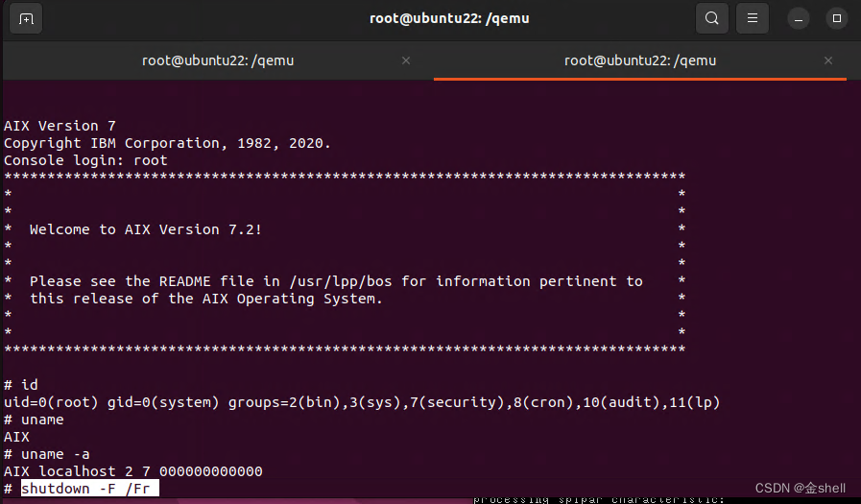The width and height of the screenshot is (861, 504).
Task: Open the terminal search
Action: click(x=711, y=18)
